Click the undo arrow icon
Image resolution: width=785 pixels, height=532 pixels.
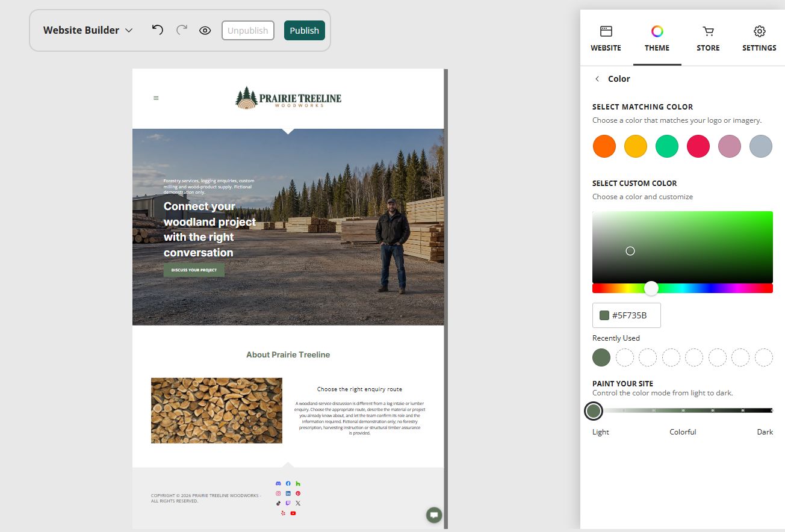(158, 29)
